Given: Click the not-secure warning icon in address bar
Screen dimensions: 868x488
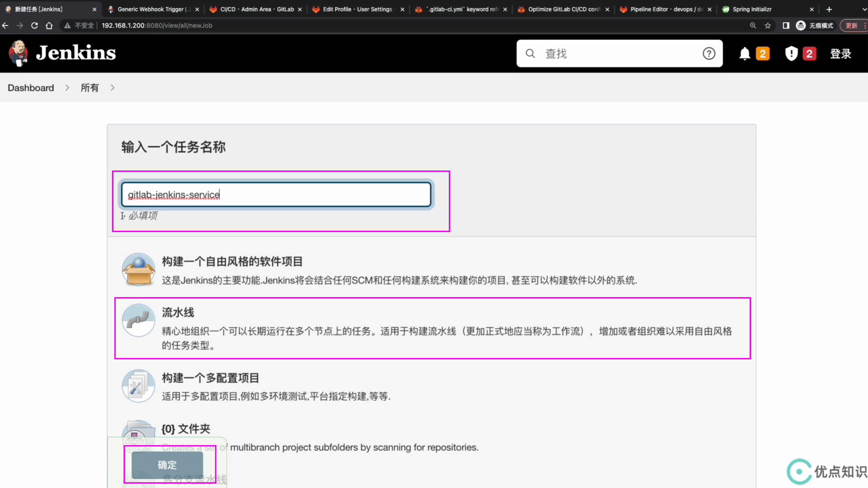Looking at the screenshot, I should coord(67,26).
